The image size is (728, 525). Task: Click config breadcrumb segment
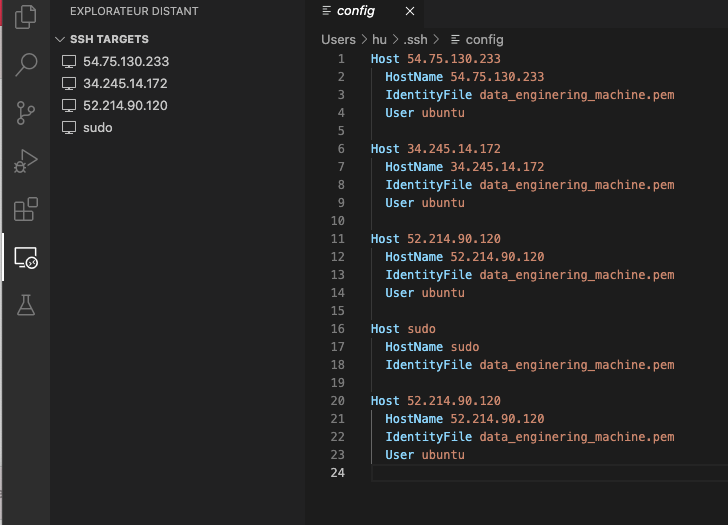(484, 40)
